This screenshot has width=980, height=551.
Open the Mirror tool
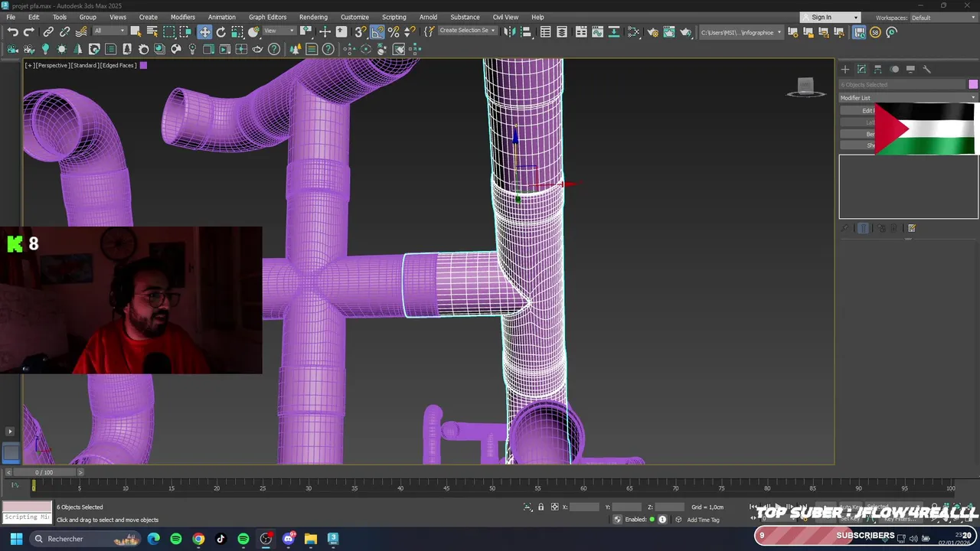click(x=508, y=32)
